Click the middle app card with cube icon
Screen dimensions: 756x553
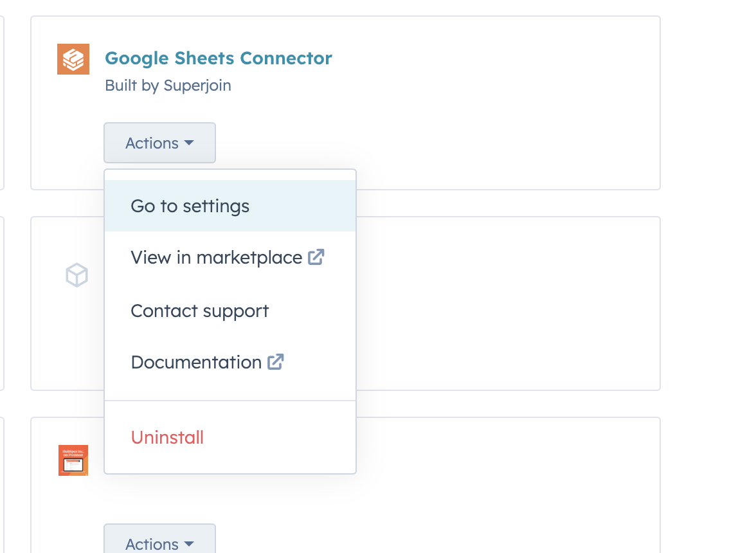[x=501, y=302]
